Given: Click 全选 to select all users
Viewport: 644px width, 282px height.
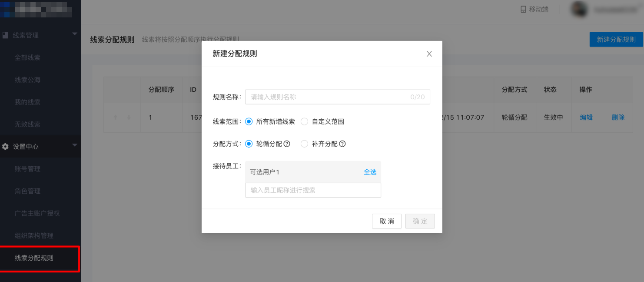Looking at the screenshot, I should (370, 172).
